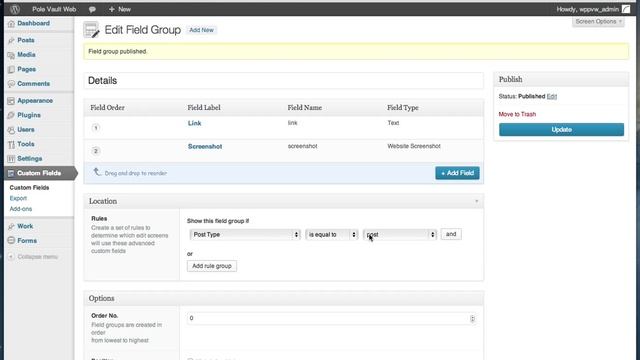Click the Settings icon in sidebar

11,159
